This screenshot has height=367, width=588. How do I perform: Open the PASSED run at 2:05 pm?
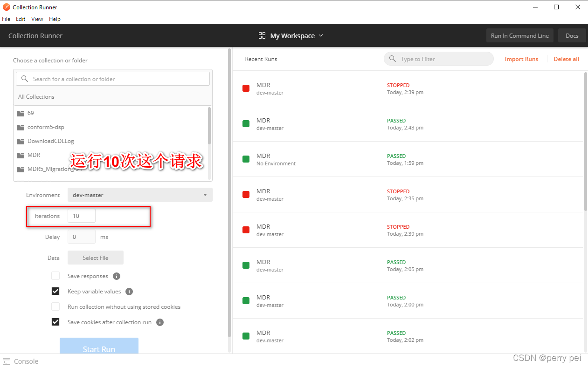coord(408,265)
